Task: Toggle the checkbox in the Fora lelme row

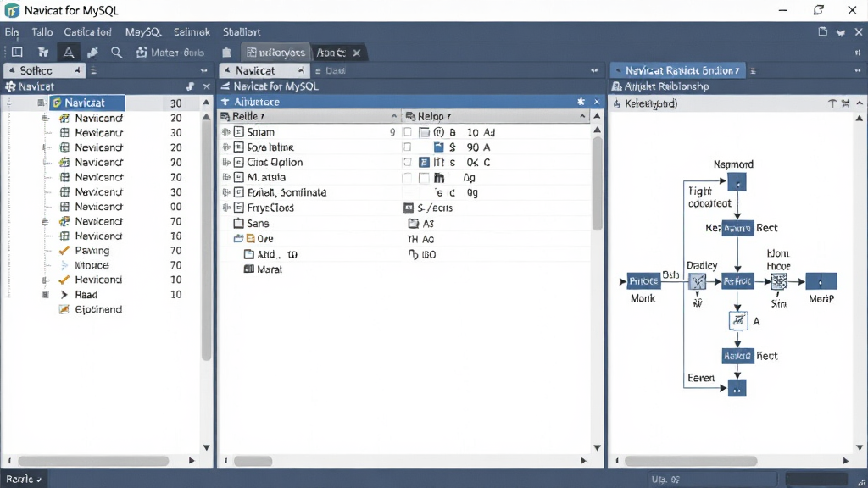Action: point(408,147)
